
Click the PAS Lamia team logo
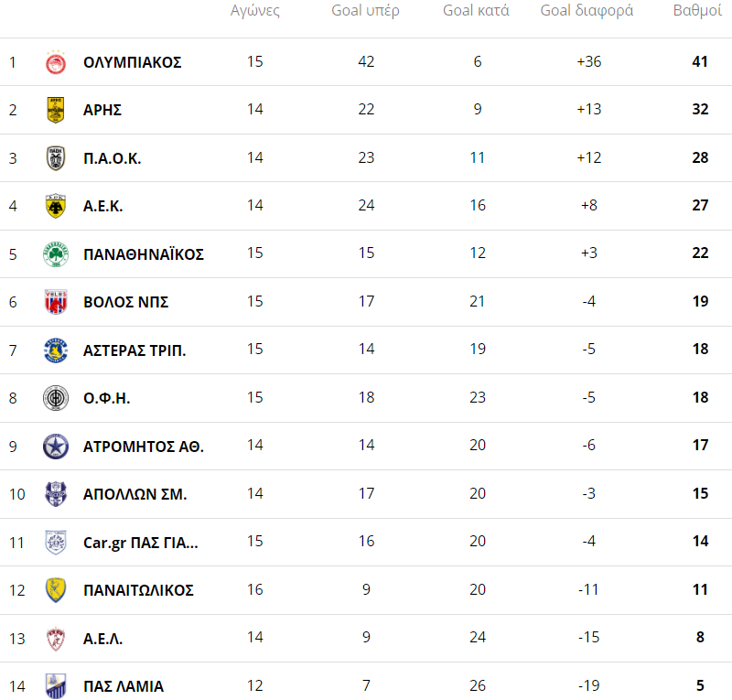(56, 685)
